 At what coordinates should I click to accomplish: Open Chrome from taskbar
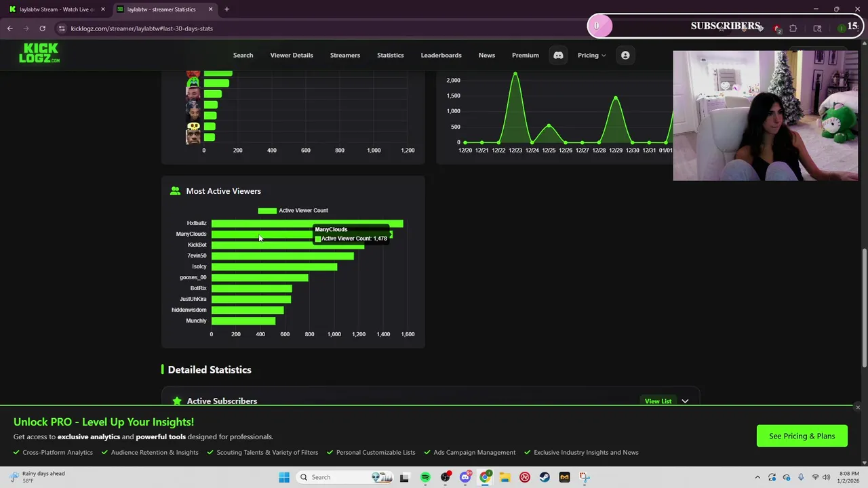[485, 477]
